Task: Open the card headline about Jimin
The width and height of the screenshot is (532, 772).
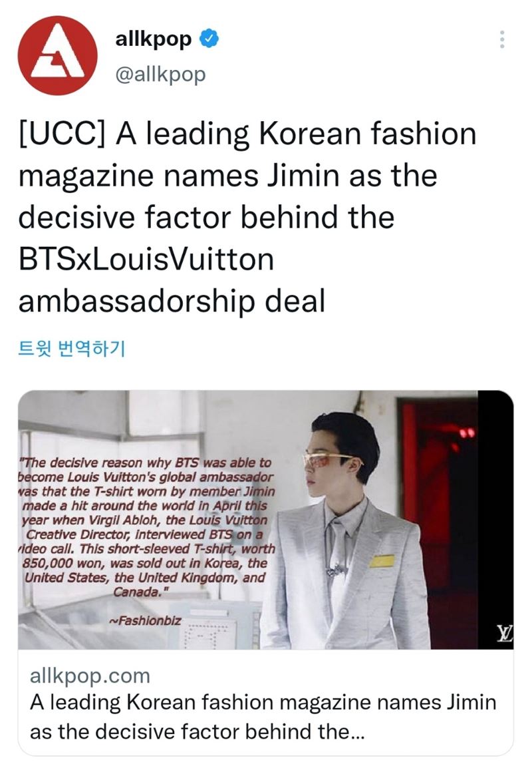Action: (x=263, y=717)
